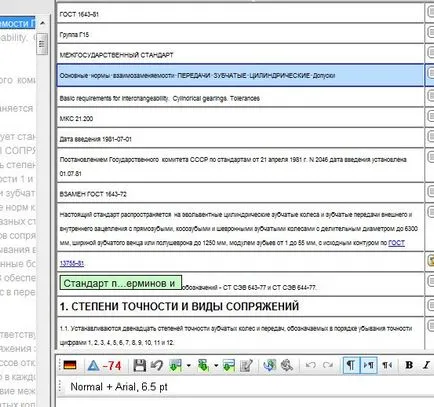Open the ГОСТ hyperlink in the segment
The height and width of the screenshot is (407, 434).
(x=396, y=243)
